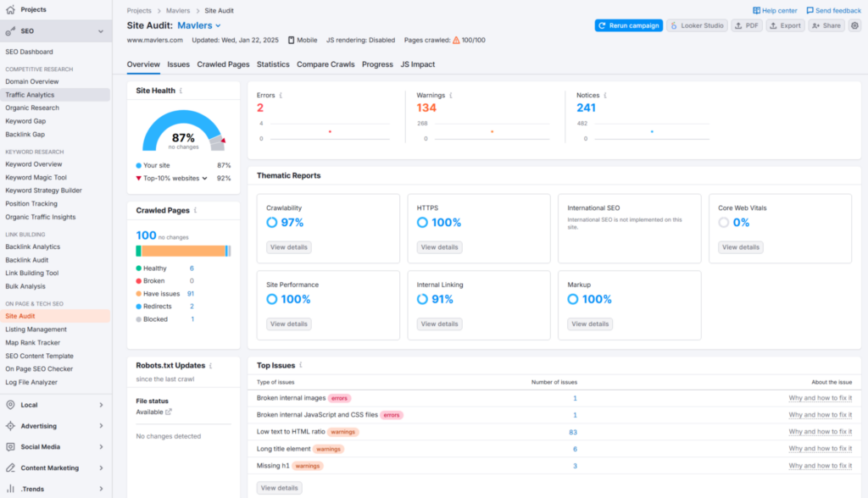Click the Social Media icon
This screenshot has width=868, height=498.
[10, 447]
